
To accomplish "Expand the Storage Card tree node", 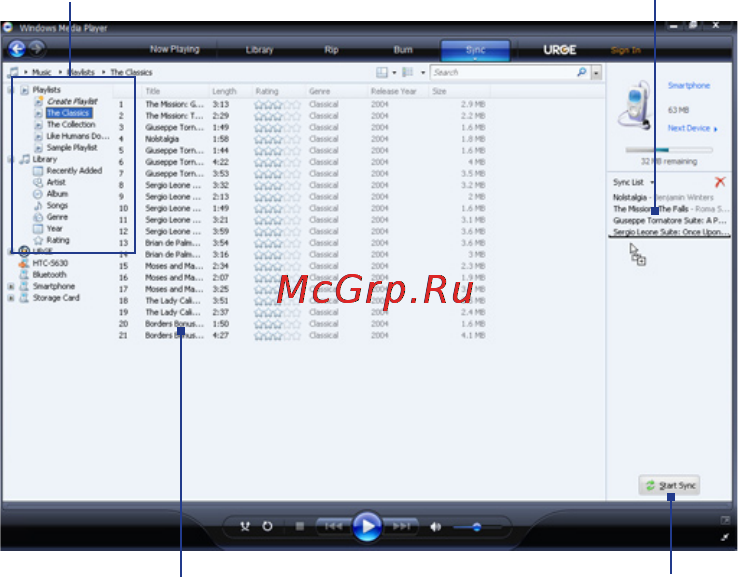I will (x=11, y=298).
